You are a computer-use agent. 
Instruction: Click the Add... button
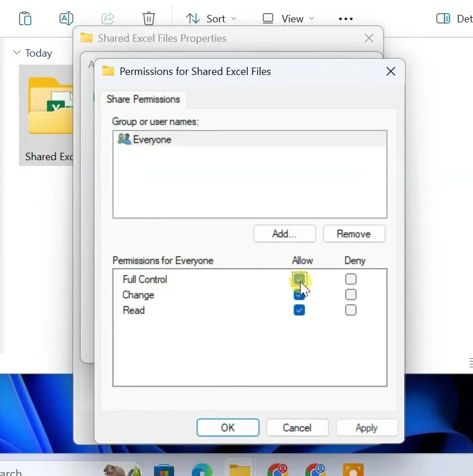point(285,234)
